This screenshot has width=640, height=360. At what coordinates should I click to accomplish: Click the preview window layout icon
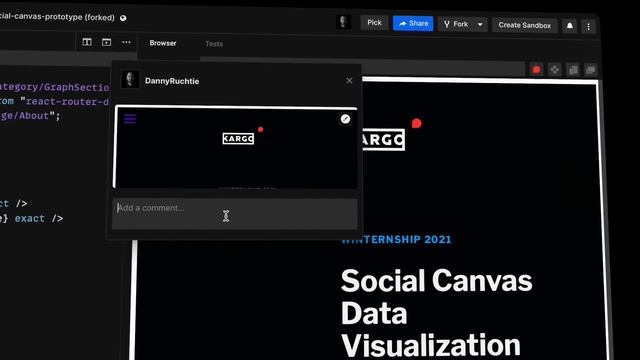point(107,42)
